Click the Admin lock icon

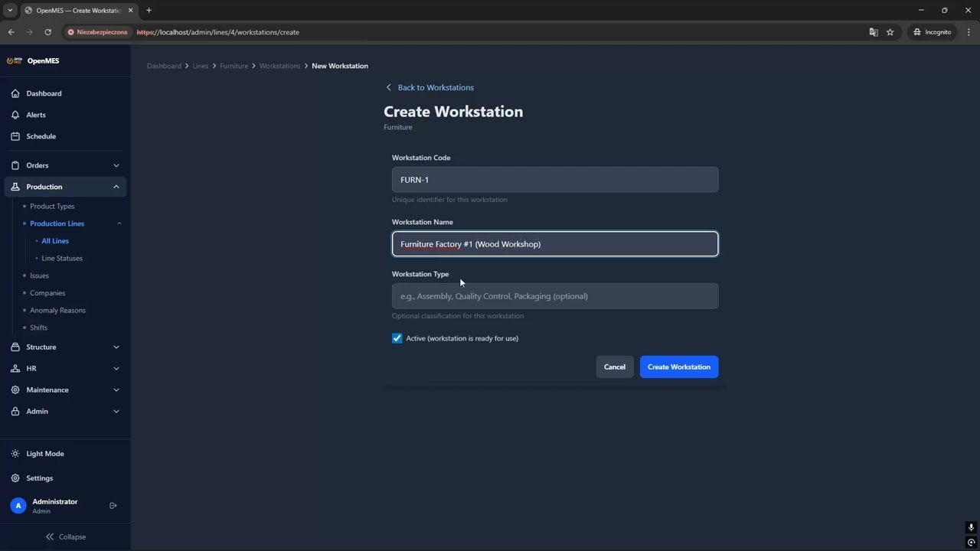15,411
